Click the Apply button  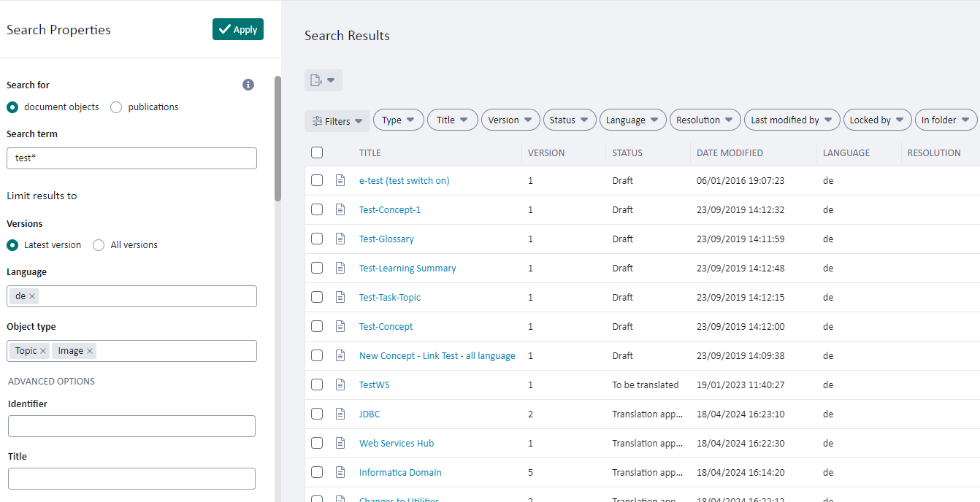(x=238, y=29)
